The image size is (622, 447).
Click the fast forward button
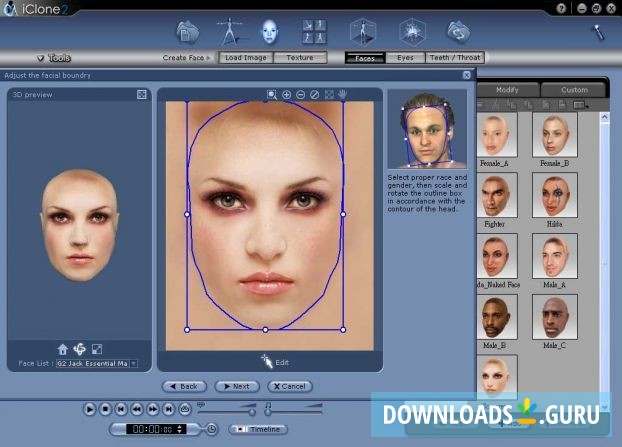pyautogui.click(x=153, y=409)
